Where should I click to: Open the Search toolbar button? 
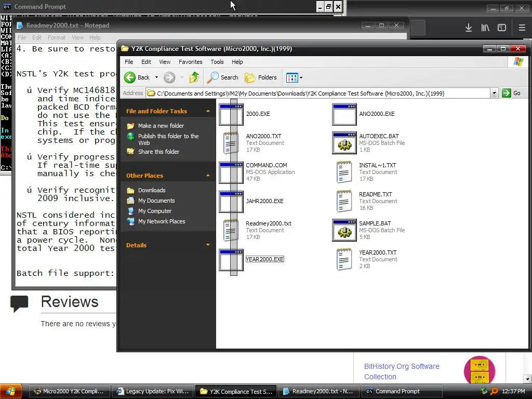[x=223, y=77]
